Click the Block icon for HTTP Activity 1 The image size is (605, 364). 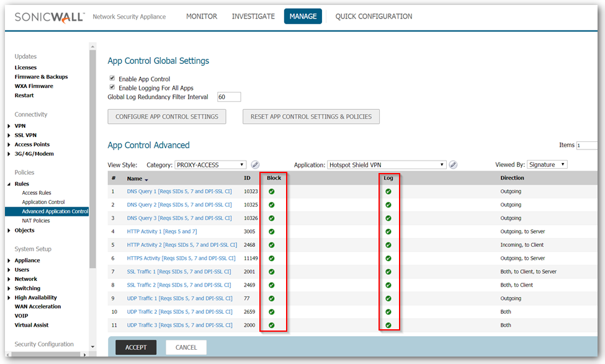tap(272, 232)
